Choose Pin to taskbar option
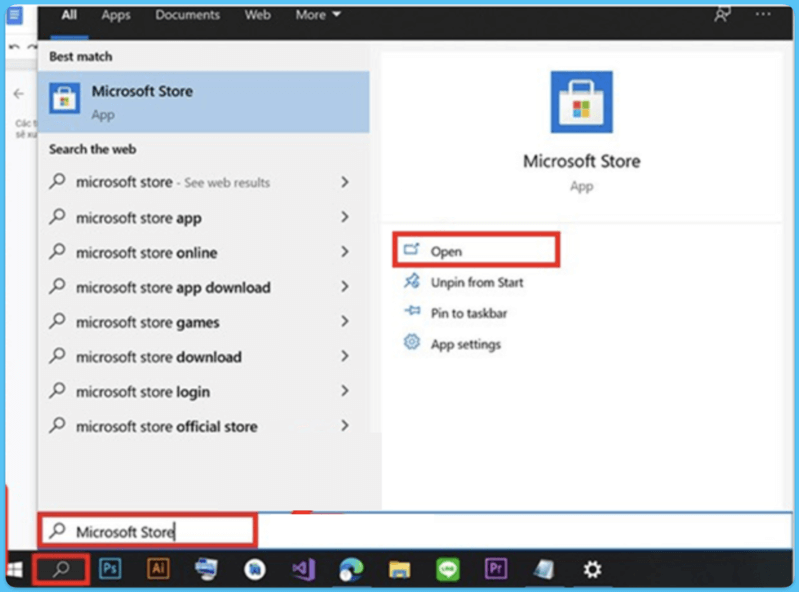 pyautogui.click(x=468, y=313)
